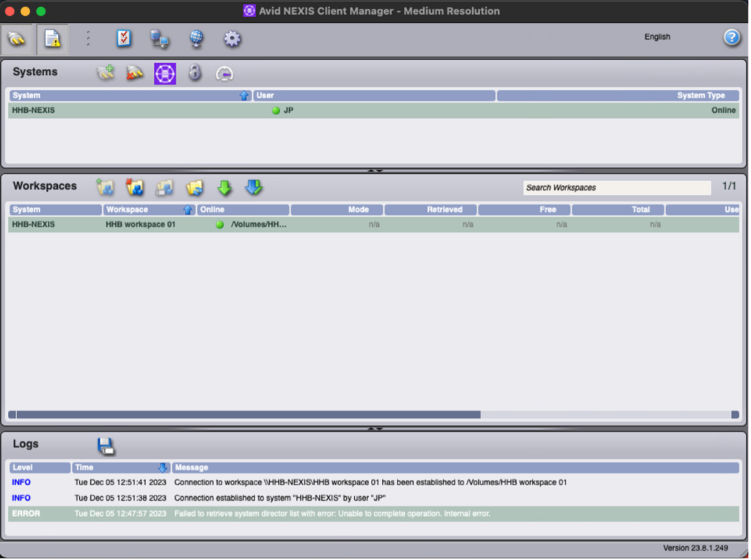Click the 12:51:38 log timestamp
Viewport: 751px width, 560px height.
tap(120, 498)
